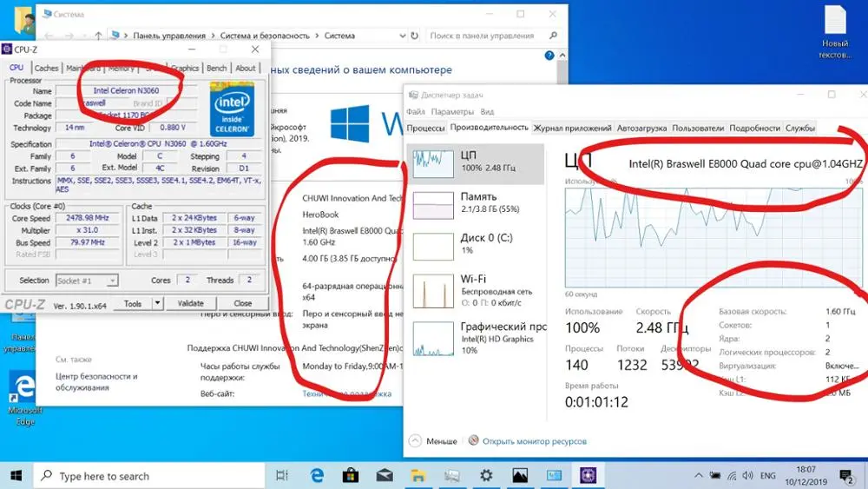Image resolution: width=868 pixels, height=489 pixels.
Task: Switch to CPU-Z Graphics tab
Action: pos(185,68)
